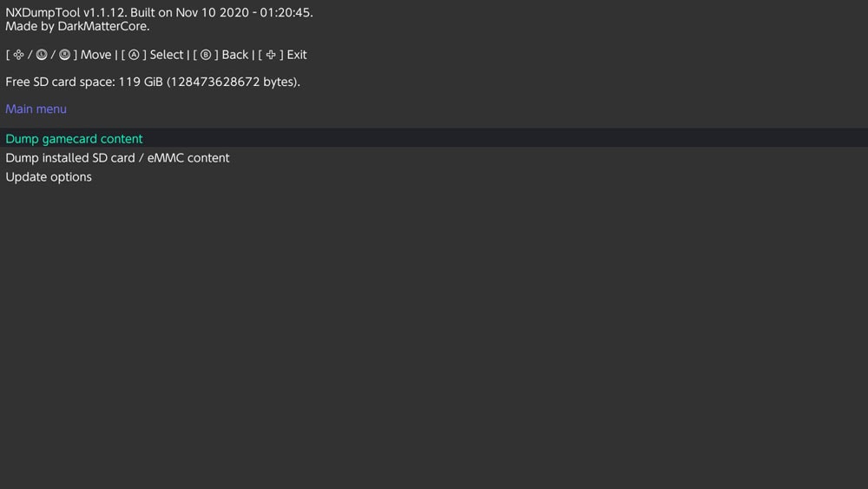Click the right stick (R) icon
This screenshot has height=489, width=868.
pos(64,55)
